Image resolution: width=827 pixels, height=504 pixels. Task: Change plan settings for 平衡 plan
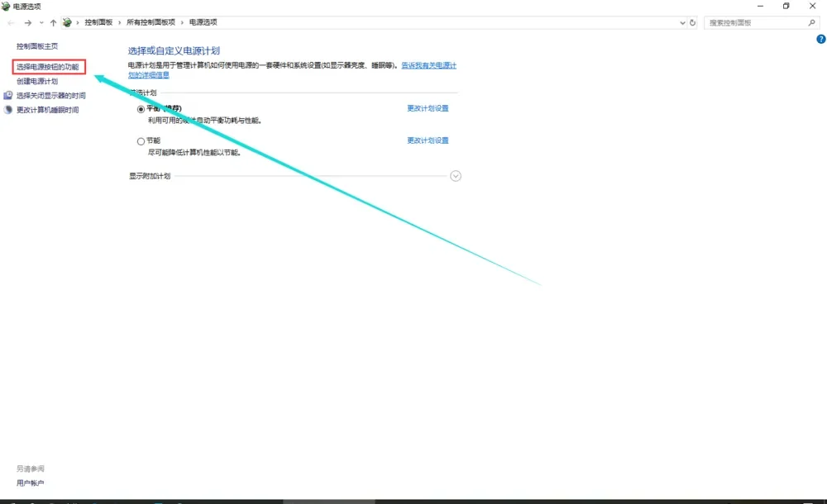(x=428, y=108)
